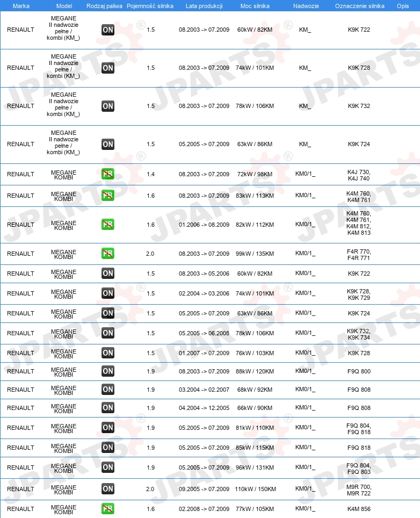Select the ON icon in the 05.2005 -> 06.2008 row

107,333
